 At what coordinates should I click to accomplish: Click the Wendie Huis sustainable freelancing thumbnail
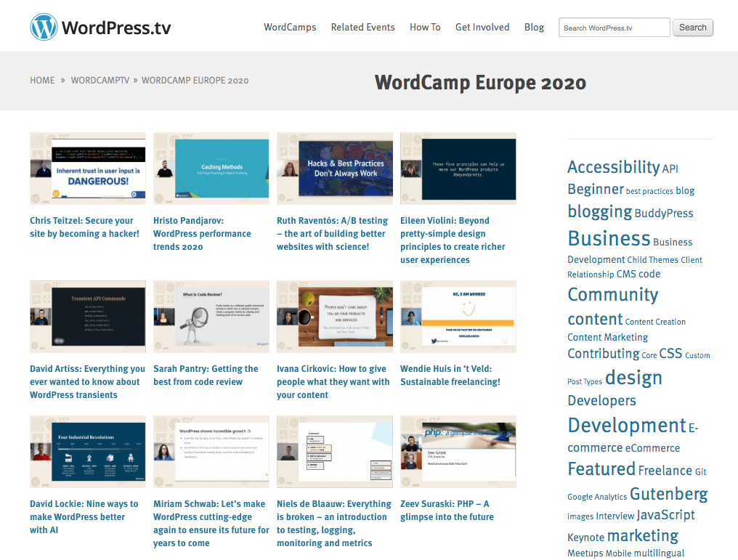click(458, 316)
